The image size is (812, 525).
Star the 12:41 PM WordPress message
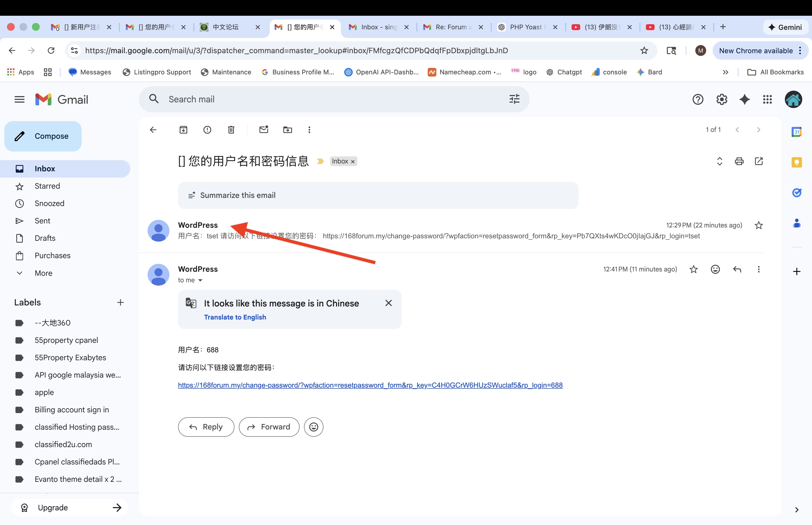click(693, 269)
